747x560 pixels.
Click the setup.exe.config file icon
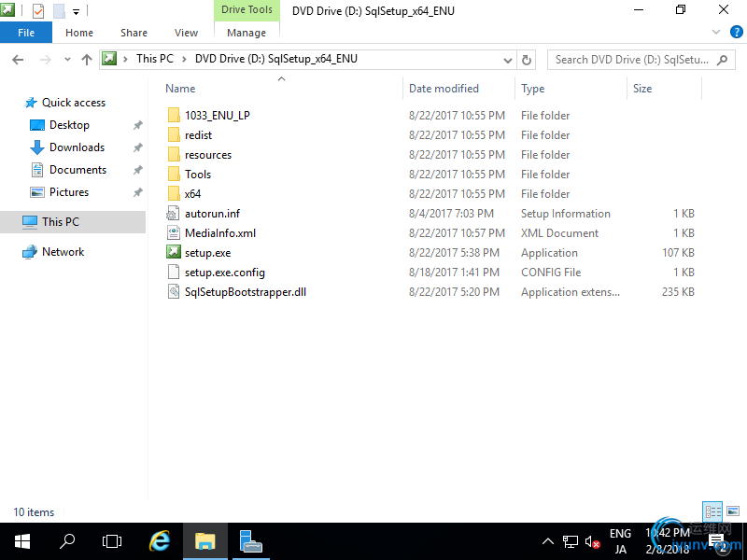173,272
